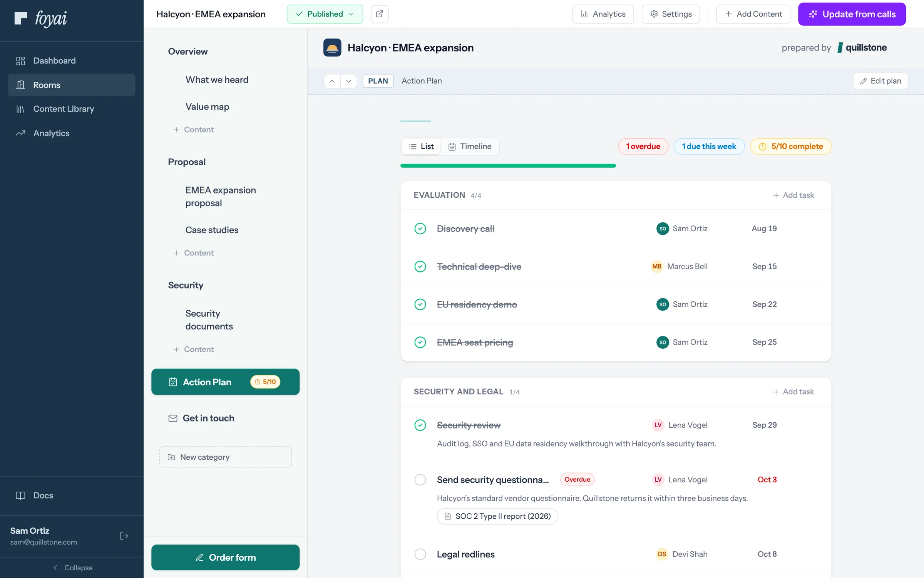This screenshot has width=924, height=578.
Task: Open SOC 2 Type II report attachment
Action: click(x=497, y=516)
